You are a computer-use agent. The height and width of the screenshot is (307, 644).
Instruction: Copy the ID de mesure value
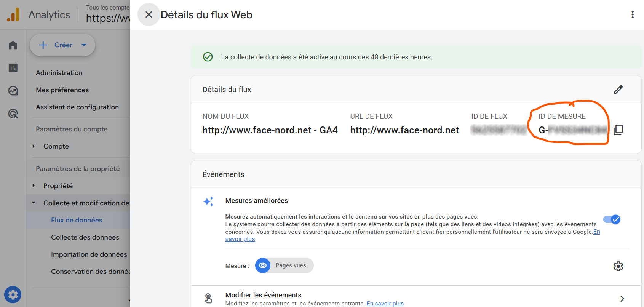pyautogui.click(x=618, y=130)
